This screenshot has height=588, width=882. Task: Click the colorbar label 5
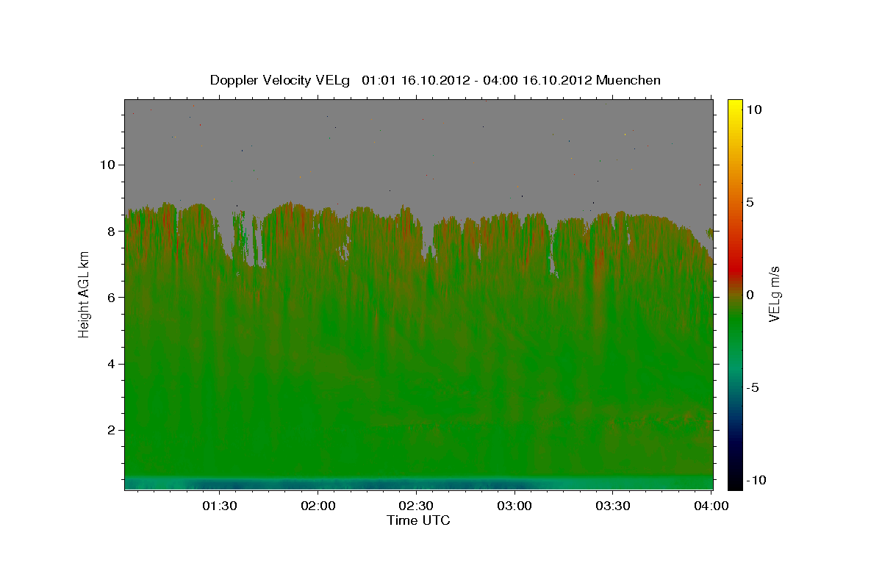750,202
